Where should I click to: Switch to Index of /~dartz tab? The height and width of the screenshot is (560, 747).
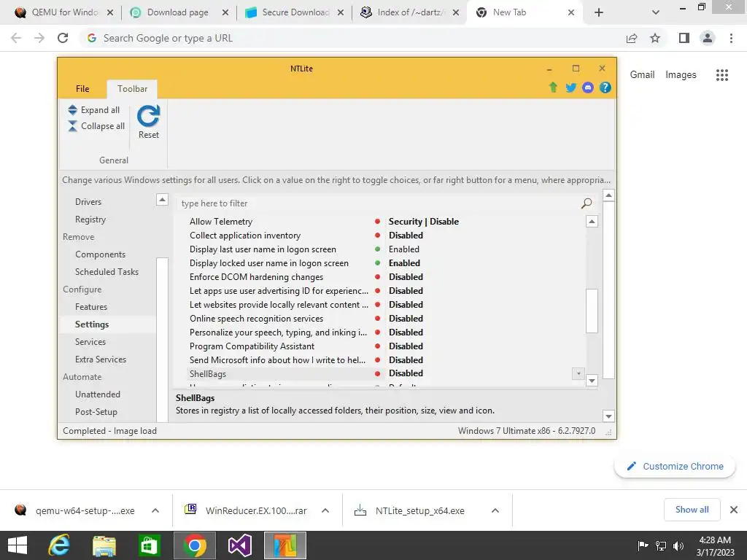click(x=409, y=12)
